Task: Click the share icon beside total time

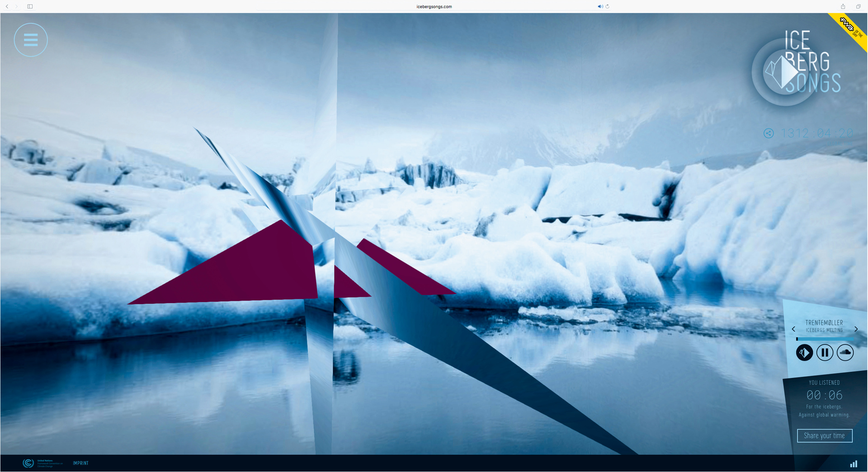Action: coord(769,133)
